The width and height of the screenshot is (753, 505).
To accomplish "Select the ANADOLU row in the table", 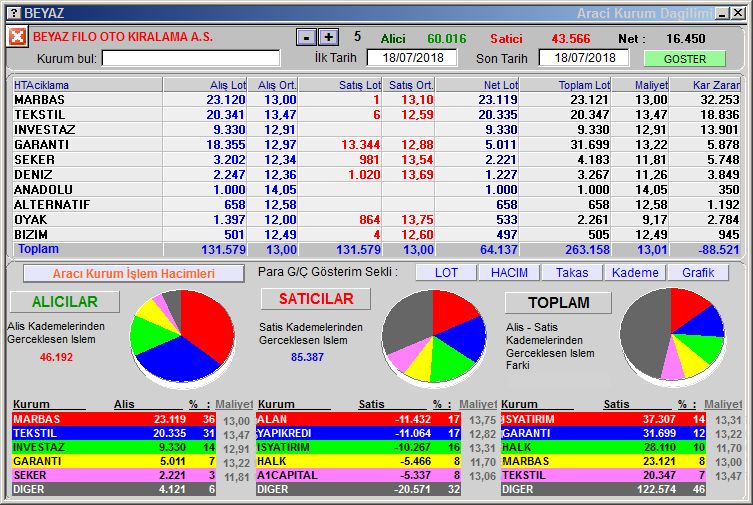I will coord(377,190).
